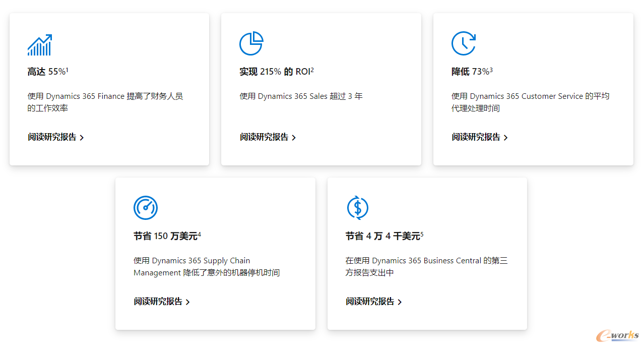Click the Dynamics 365 Finance description text
The image size is (644, 347).
click(105, 102)
